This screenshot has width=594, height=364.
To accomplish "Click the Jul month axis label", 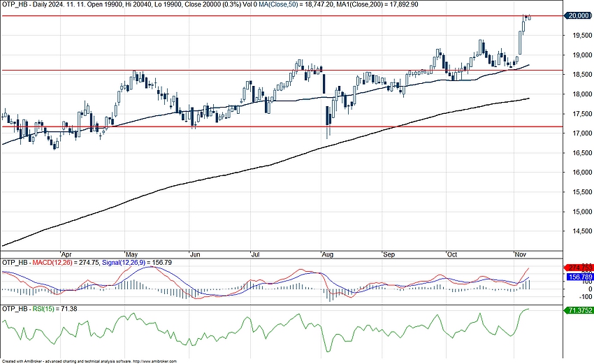I will 255,254.
